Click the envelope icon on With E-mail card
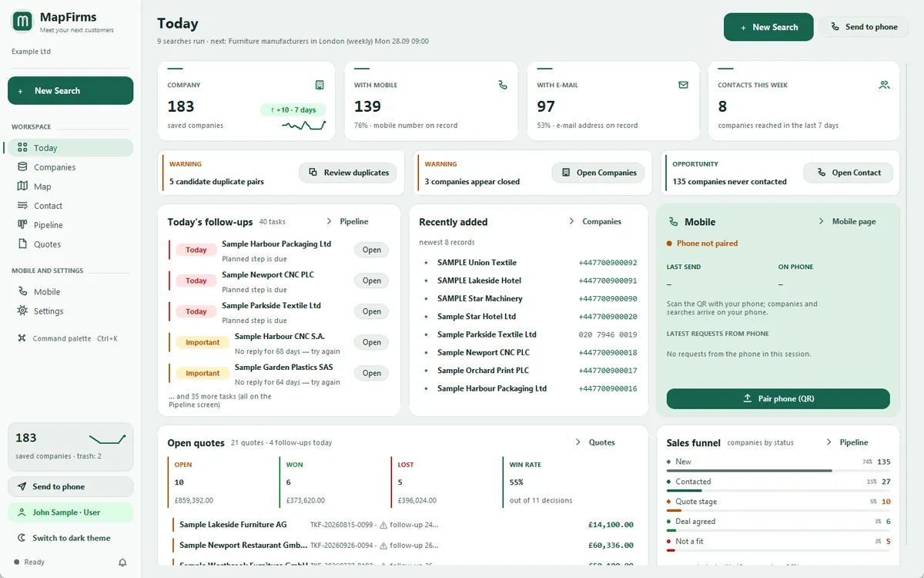 coord(683,85)
